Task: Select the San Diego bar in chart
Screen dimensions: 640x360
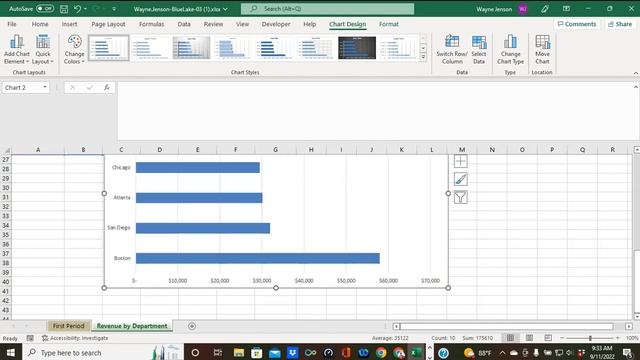Action: pos(203,228)
